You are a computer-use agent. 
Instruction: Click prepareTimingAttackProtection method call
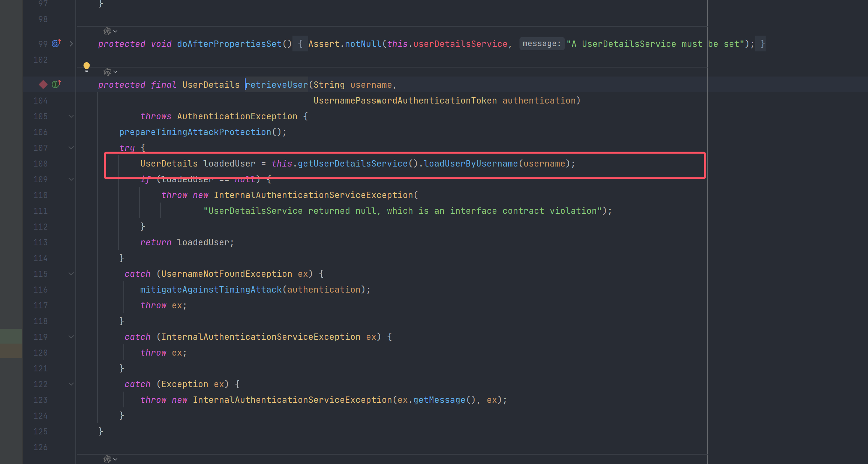click(195, 132)
